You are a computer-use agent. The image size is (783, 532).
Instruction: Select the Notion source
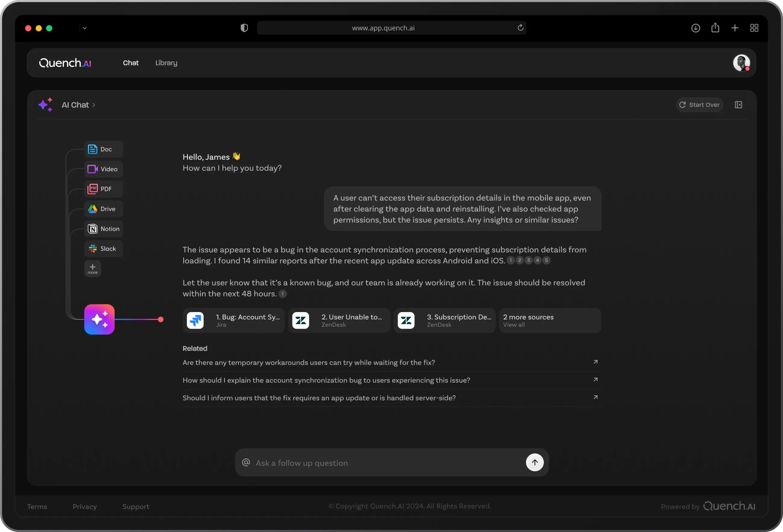click(x=103, y=229)
